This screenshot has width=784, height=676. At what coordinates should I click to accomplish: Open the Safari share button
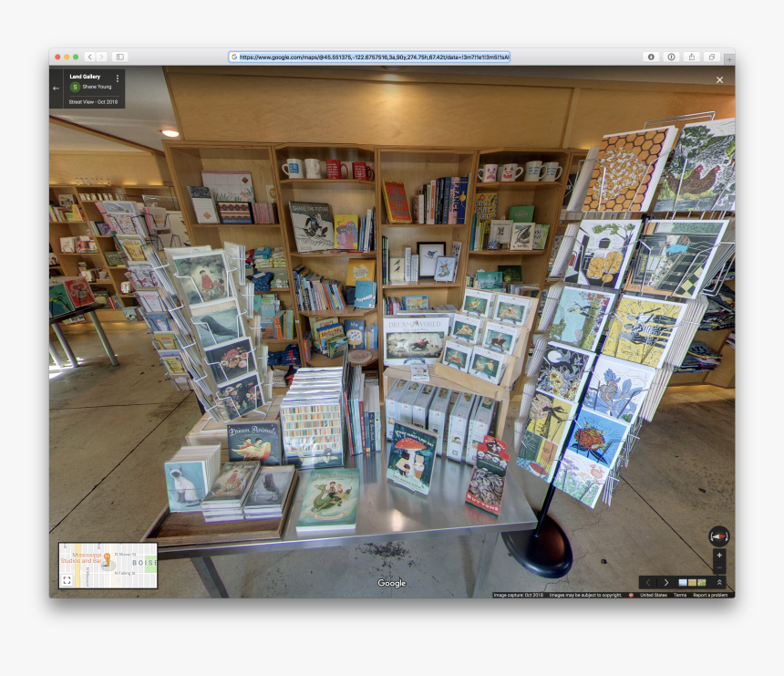[691, 57]
